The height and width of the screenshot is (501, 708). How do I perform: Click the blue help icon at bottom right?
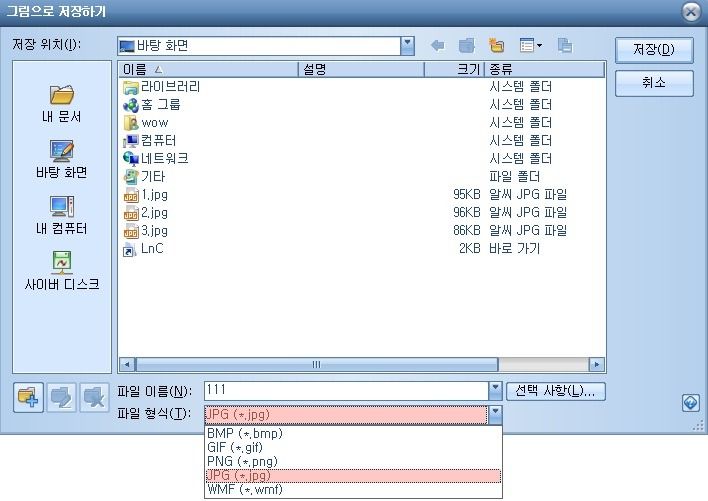click(690, 403)
